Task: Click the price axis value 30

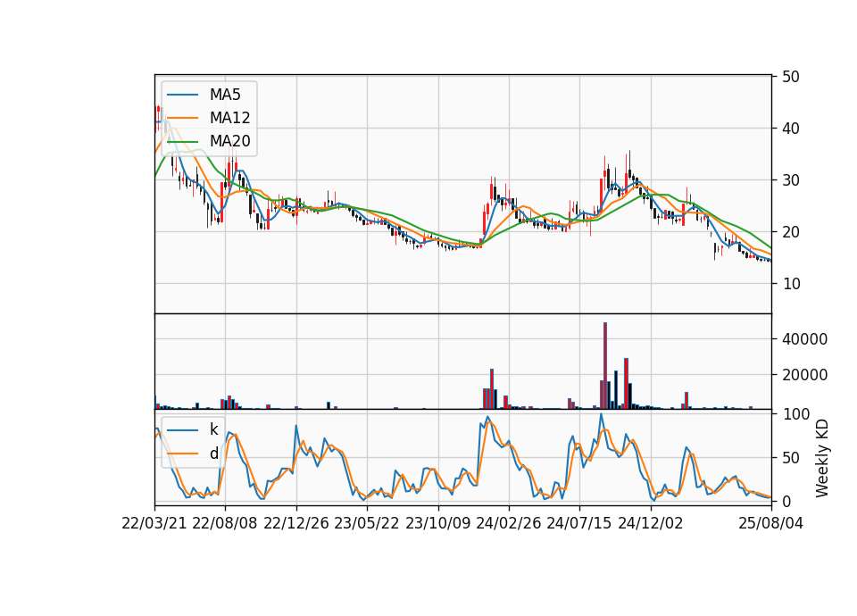Action: pyautogui.click(x=791, y=180)
